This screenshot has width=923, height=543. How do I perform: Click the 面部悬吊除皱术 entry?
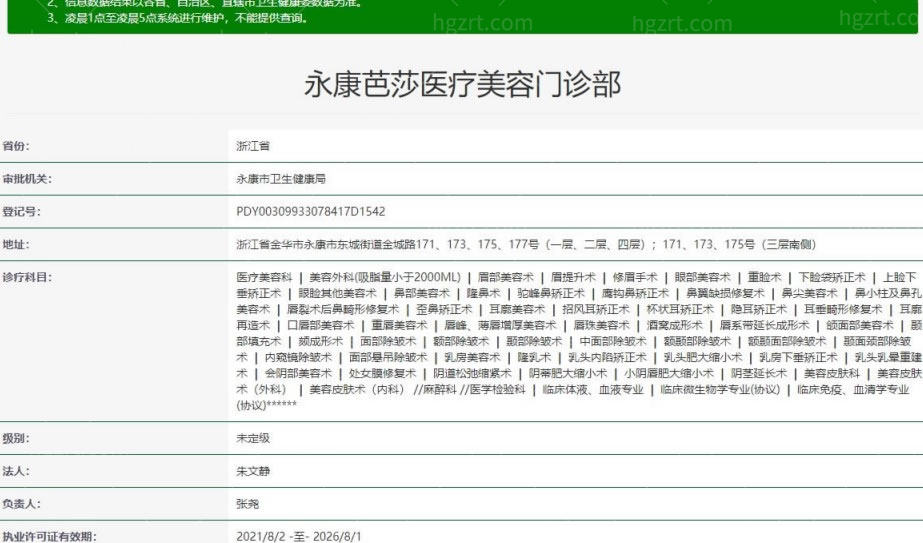coord(388,357)
